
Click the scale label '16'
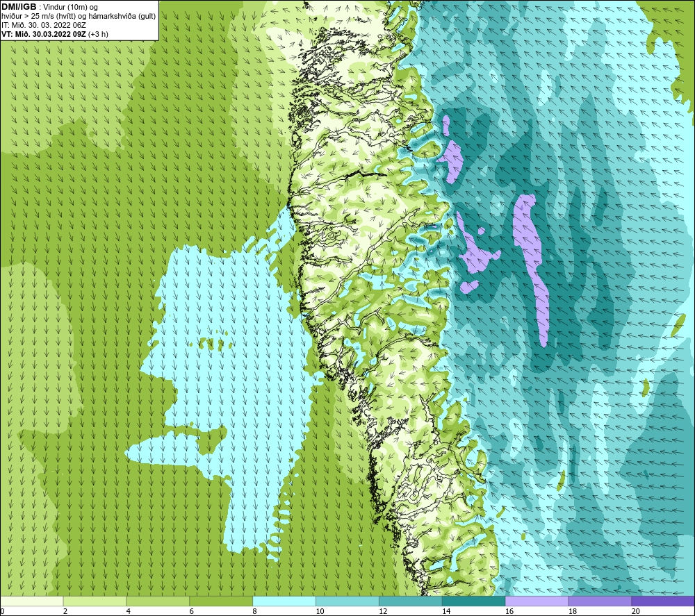pyautogui.click(x=509, y=611)
